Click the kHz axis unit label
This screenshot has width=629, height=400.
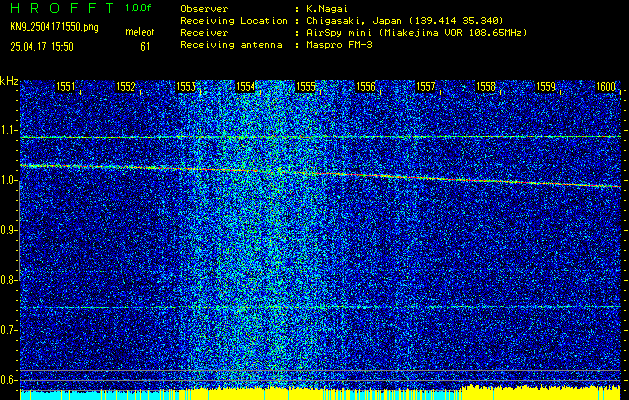pos(9,81)
